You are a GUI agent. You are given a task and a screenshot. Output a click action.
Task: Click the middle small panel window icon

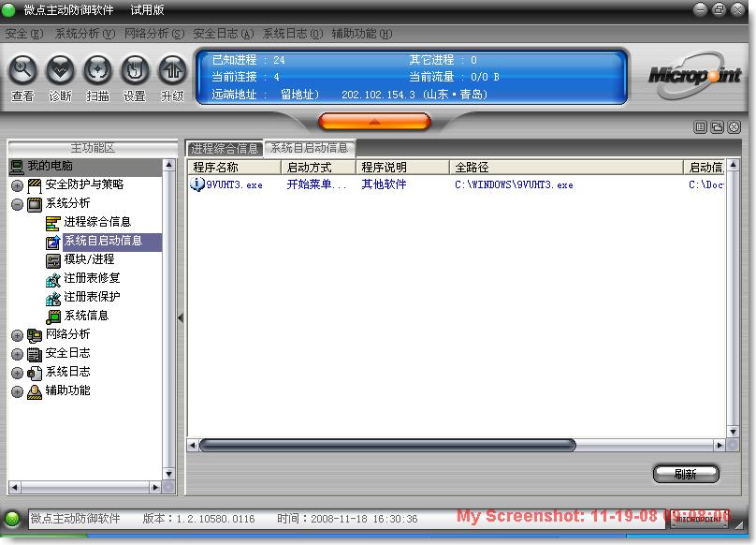[x=717, y=127]
